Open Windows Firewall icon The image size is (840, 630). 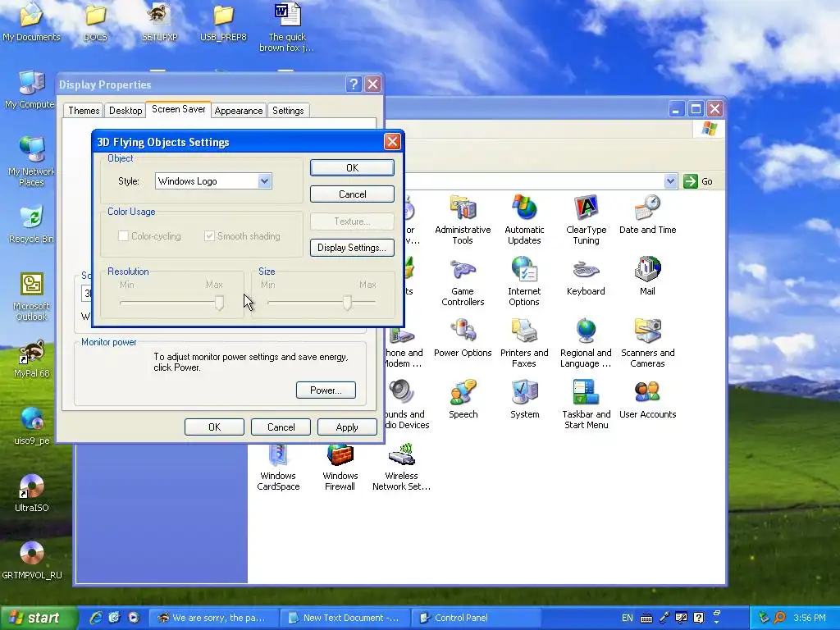coord(340,466)
